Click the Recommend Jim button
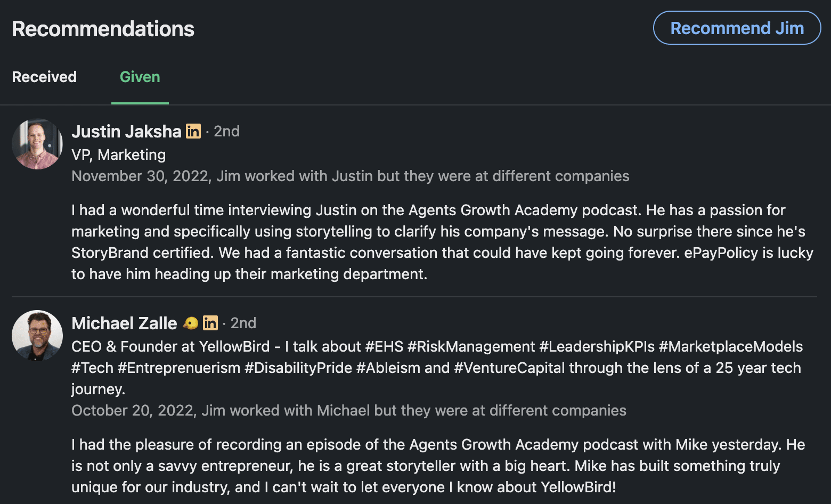Viewport: 831px width, 504px height. 737,27
